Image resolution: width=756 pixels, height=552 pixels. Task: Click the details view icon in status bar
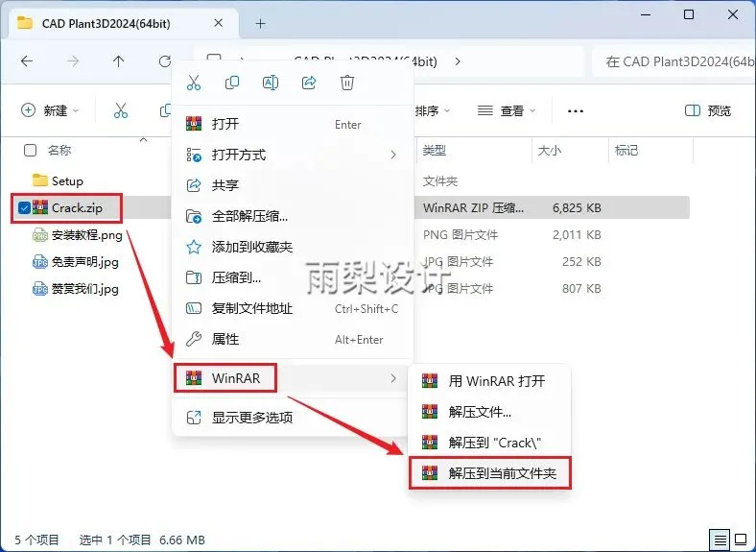(720, 539)
